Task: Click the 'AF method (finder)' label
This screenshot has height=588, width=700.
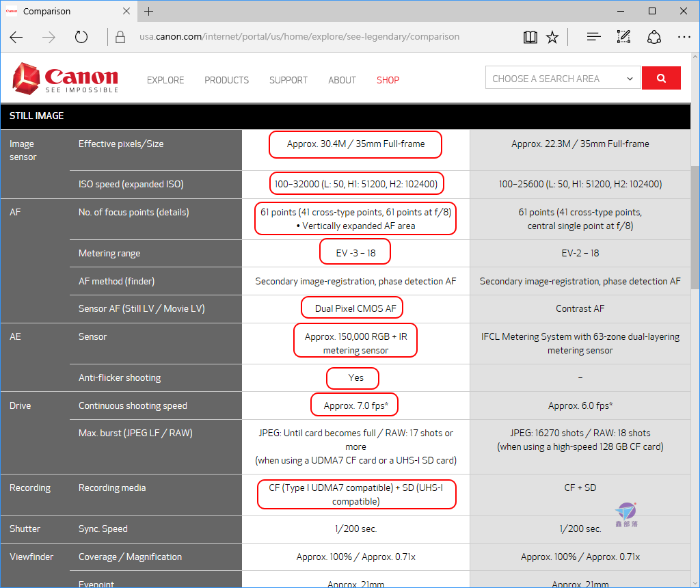Action: [116, 281]
